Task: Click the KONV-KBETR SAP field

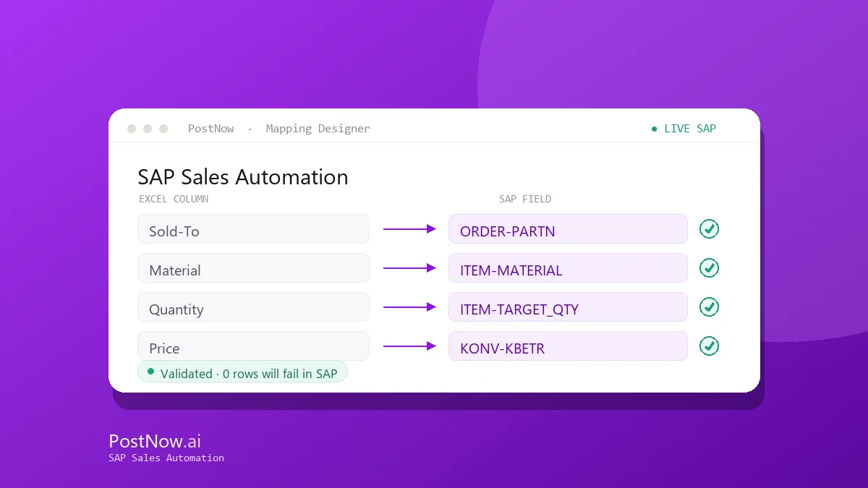Action: pos(568,346)
